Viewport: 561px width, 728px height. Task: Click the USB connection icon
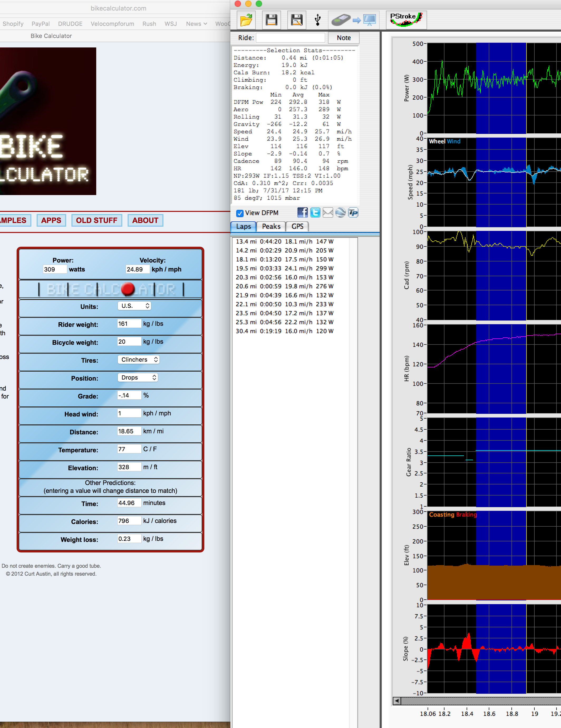click(x=318, y=20)
